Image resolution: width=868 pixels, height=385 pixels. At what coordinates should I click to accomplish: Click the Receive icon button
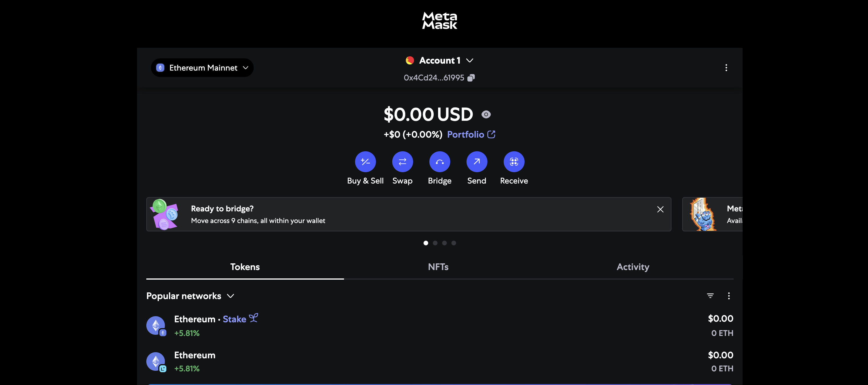point(514,162)
